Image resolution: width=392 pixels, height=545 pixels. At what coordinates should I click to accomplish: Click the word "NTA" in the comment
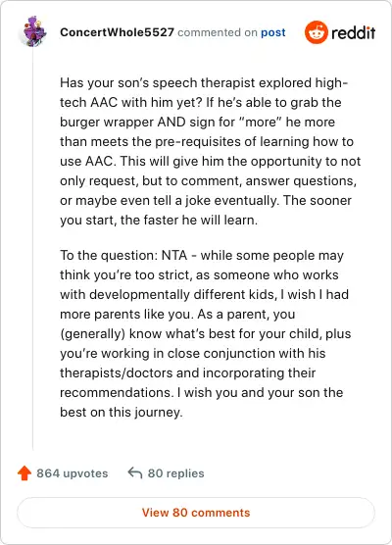174,256
